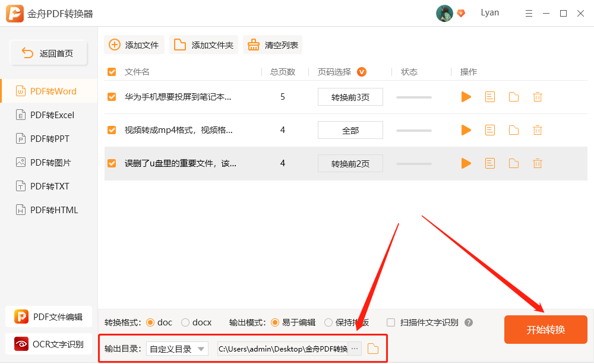Open document preview icon for 误删了u盘 row
Viewport: 594px width, 364px height.
pyautogui.click(x=490, y=164)
